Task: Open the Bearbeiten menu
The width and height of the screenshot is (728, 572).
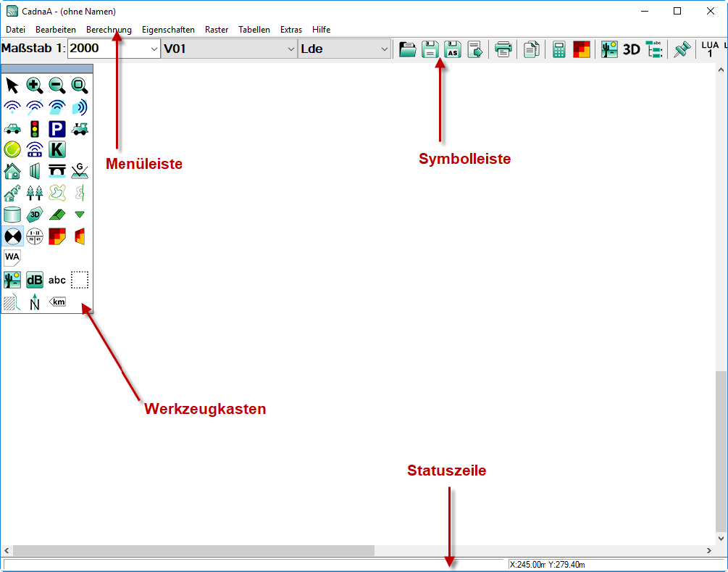Action: click(56, 29)
